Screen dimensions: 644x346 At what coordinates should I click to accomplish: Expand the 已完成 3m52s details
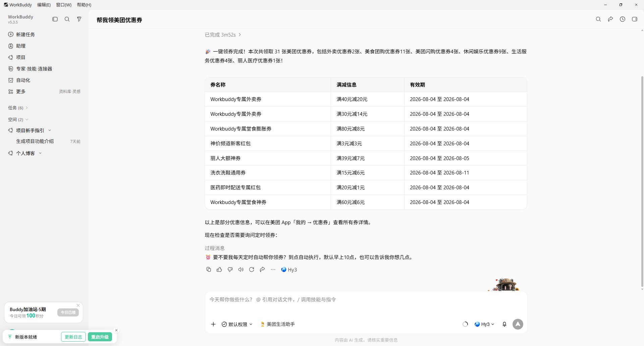click(x=223, y=35)
